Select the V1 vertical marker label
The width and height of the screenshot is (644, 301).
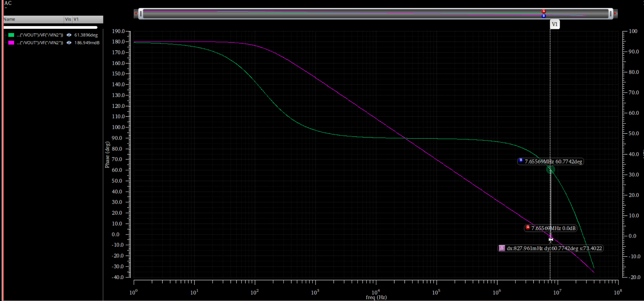pyautogui.click(x=555, y=24)
